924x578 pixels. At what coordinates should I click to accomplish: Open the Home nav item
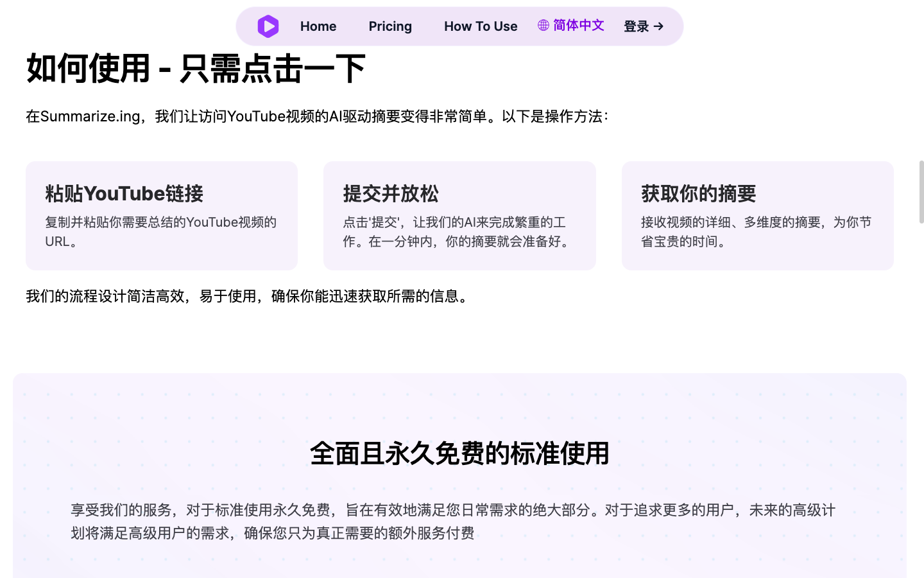click(318, 26)
